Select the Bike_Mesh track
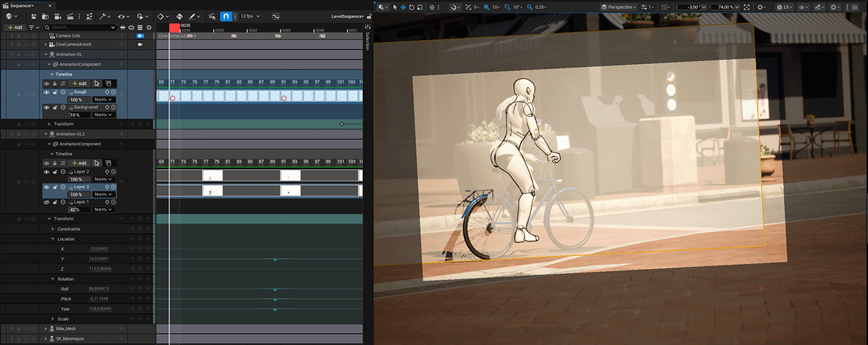The height and width of the screenshot is (345, 868). coord(66,328)
